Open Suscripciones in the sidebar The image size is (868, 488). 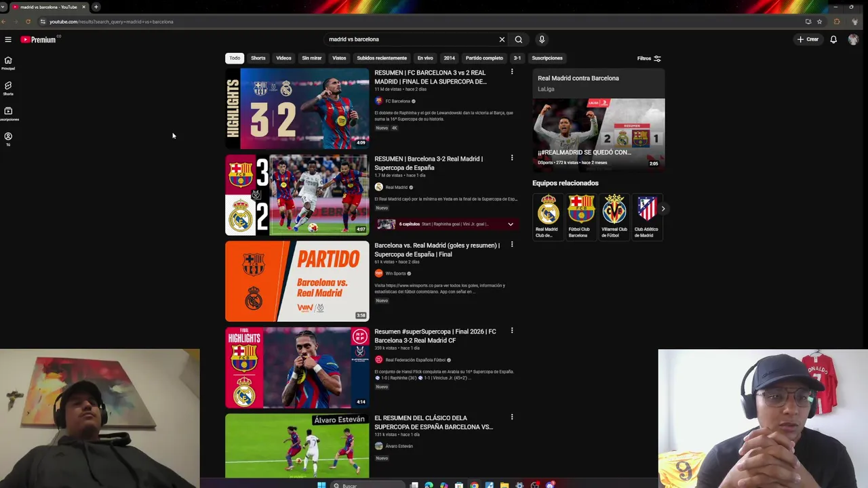(8, 114)
